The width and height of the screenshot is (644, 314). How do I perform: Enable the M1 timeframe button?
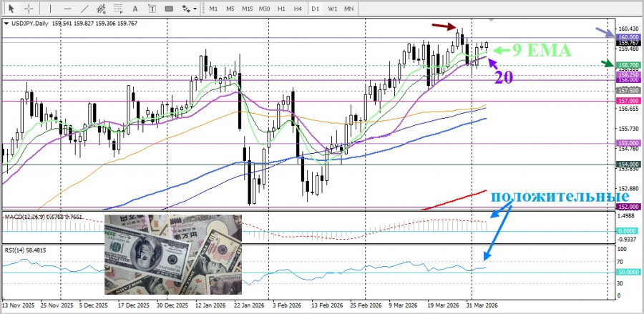point(213,9)
